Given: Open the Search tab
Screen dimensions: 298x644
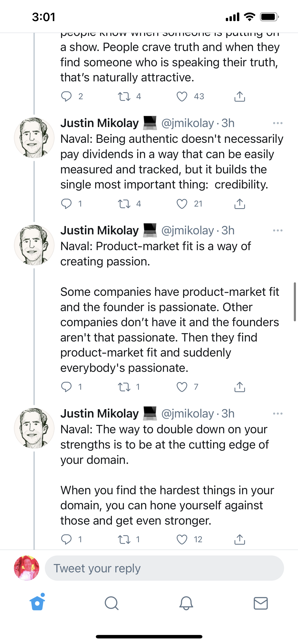Looking at the screenshot, I should 112,603.
